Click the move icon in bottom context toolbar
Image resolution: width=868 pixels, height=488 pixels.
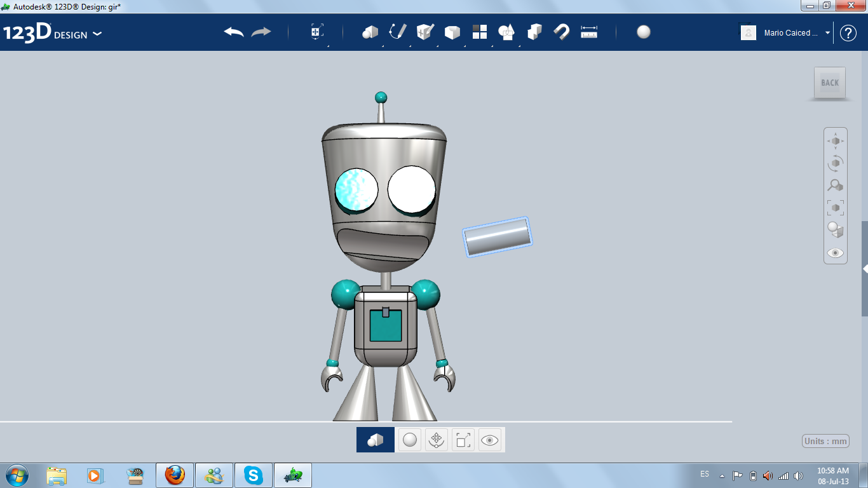[x=437, y=440]
